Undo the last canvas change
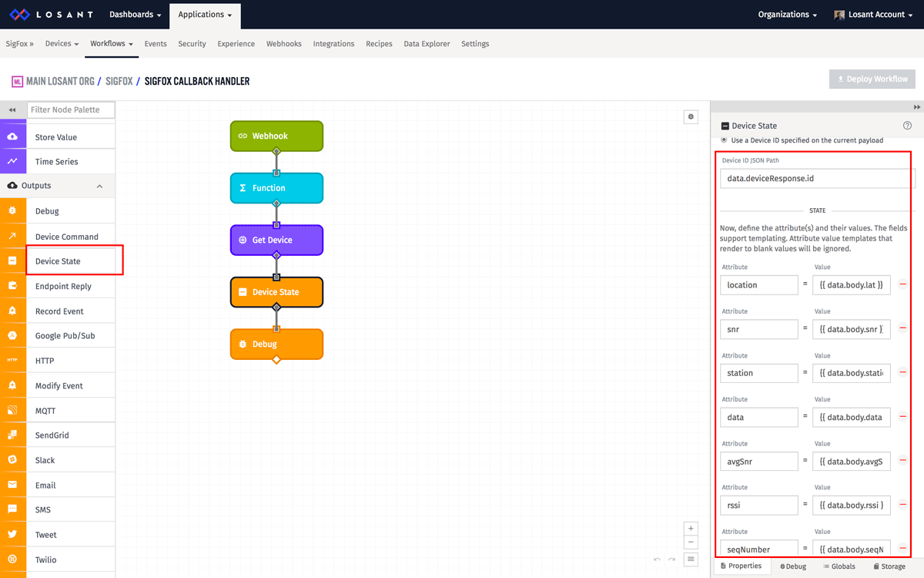 point(657,560)
